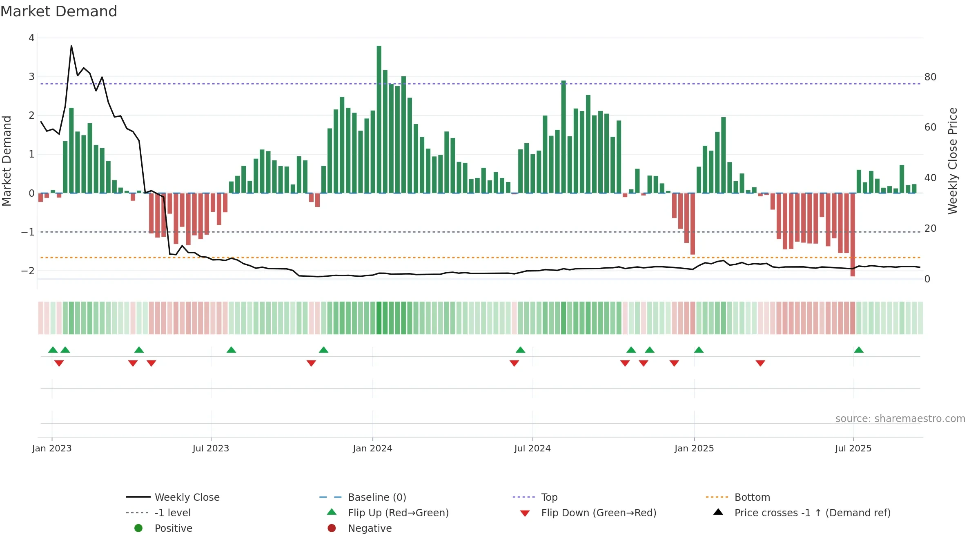Click the red Flip Down triangle in legend
Viewport: 980px width, 551px height.
[x=525, y=513]
